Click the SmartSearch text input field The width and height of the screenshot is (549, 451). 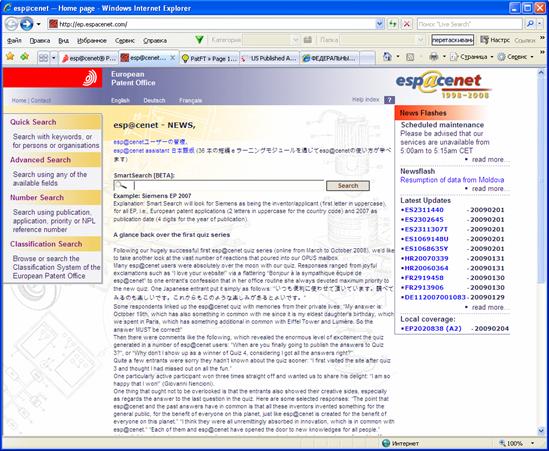(219, 186)
